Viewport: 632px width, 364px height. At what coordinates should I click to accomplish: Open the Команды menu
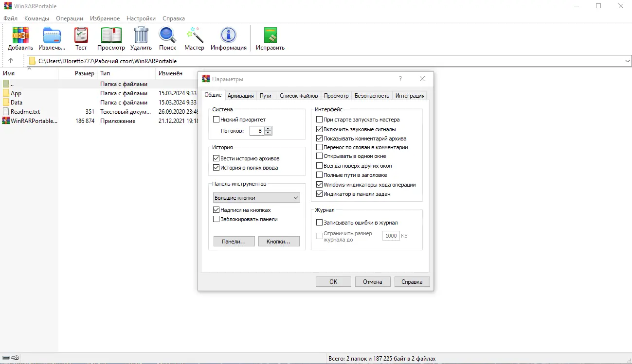coord(36,18)
